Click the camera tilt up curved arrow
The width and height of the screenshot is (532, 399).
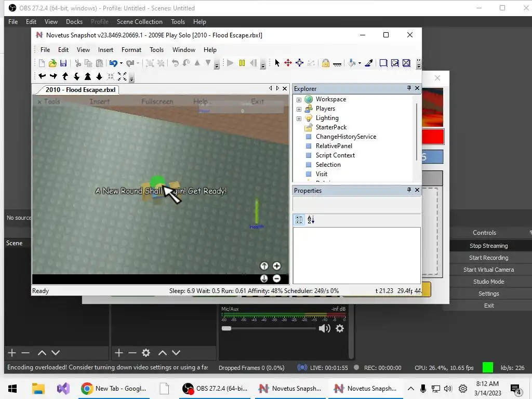click(x=65, y=76)
